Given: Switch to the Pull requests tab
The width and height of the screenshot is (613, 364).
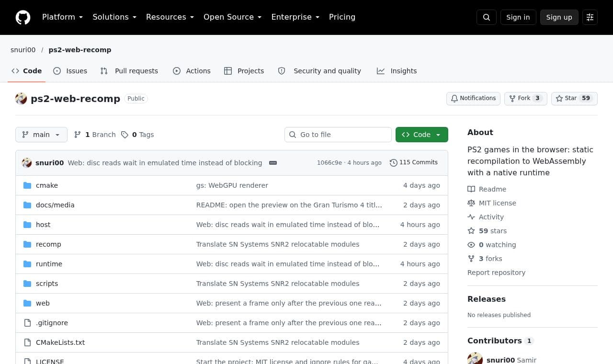Looking at the screenshot, I should 129,71.
